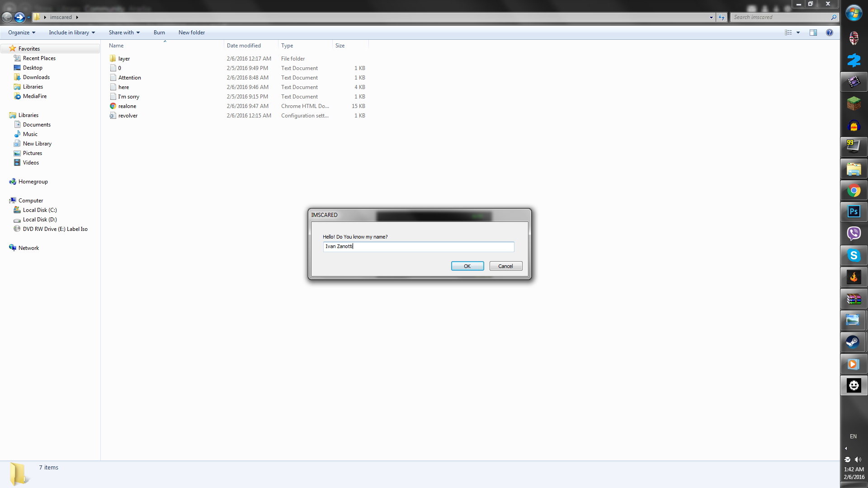Open the realone Chrome HTML file

(127, 106)
